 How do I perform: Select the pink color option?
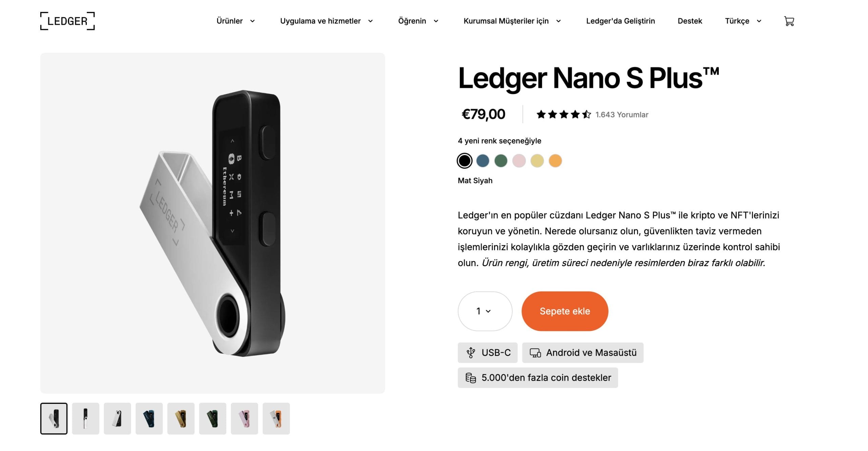pos(519,160)
